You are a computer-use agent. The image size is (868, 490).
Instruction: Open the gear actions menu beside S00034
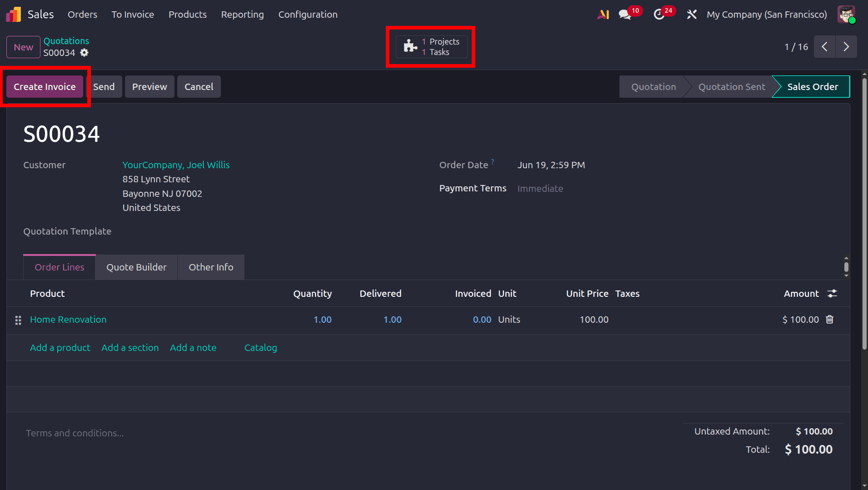(x=84, y=53)
